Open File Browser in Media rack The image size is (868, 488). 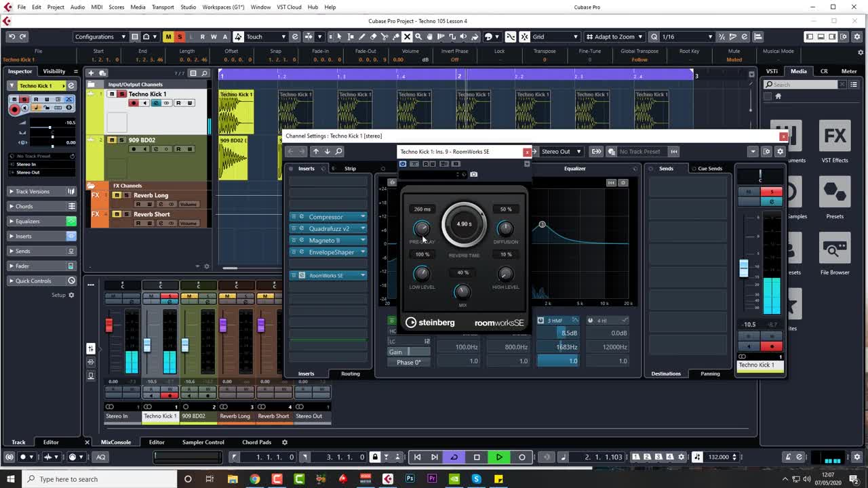(835, 254)
